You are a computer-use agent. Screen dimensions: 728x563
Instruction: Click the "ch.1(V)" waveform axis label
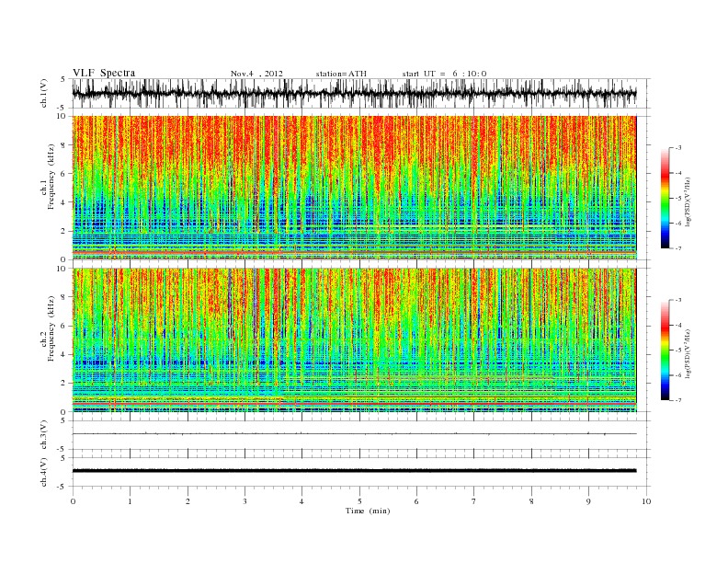pyautogui.click(x=44, y=93)
